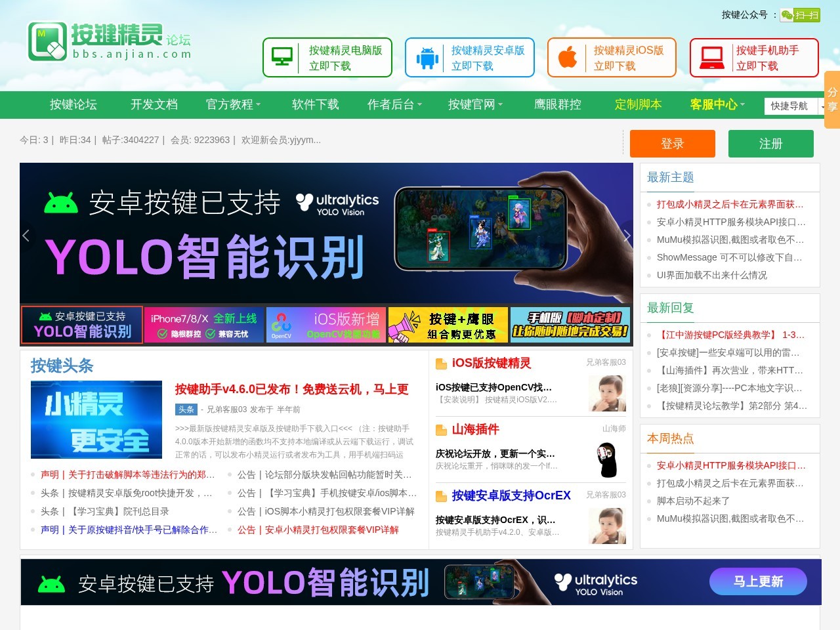Open latest topic MuMu模拟器识图,截图或者取色不
840x630 pixels.
tap(730, 240)
